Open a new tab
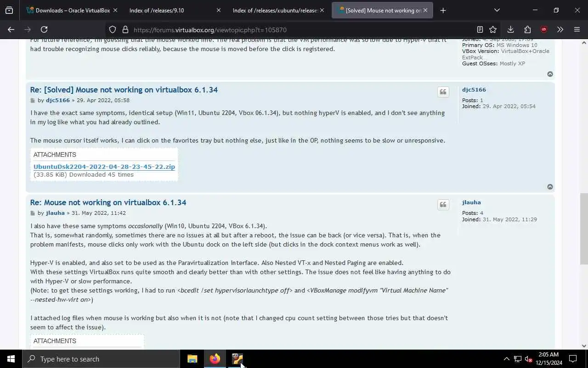The width and height of the screenshot is (588, 368). pyautogui.click(x=443, y=10)
